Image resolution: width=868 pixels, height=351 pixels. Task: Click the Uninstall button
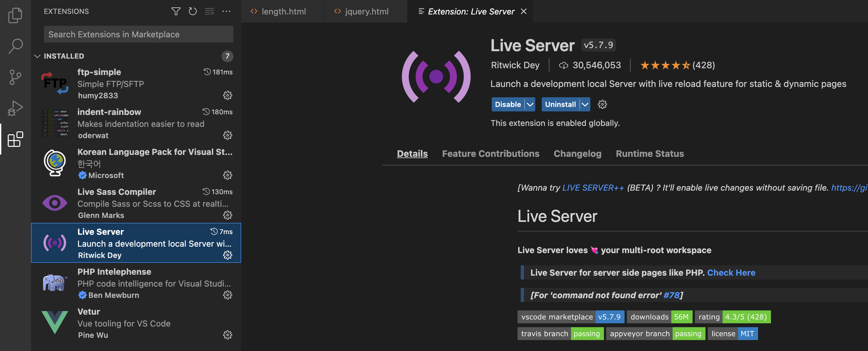coord(560,104)
